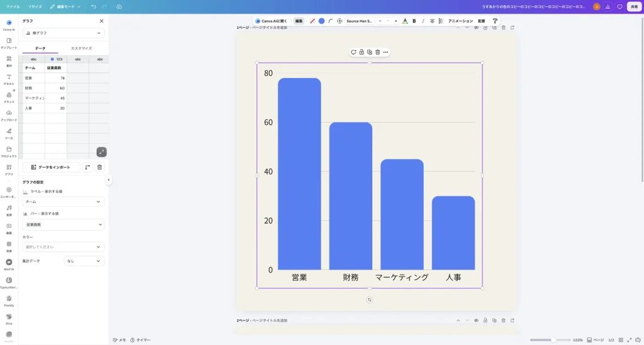
Task: Open the text color picker in toolbar
Action: click(405, 21)
